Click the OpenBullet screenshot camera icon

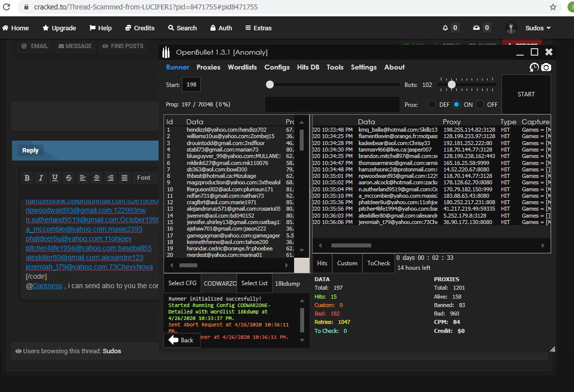point(546,68)
